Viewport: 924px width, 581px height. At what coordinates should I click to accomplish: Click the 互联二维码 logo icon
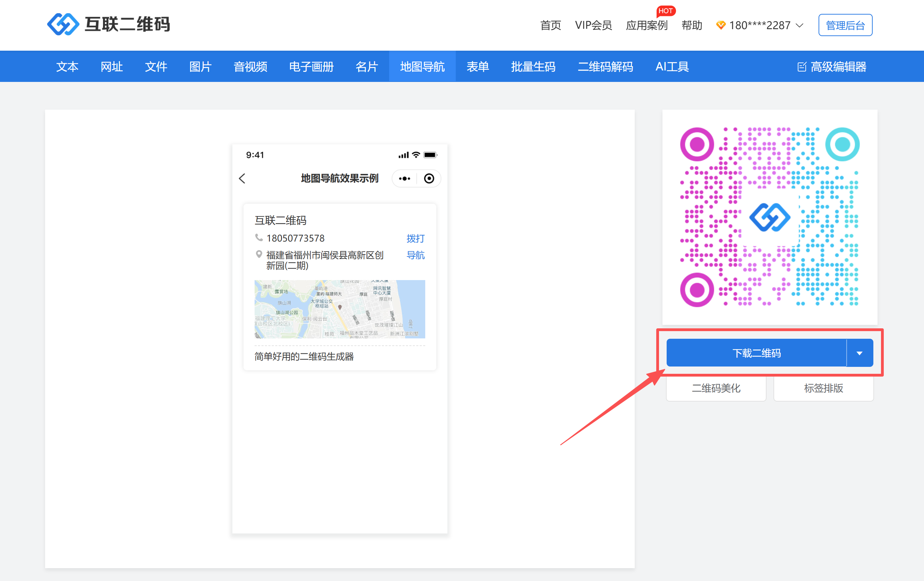63,24
